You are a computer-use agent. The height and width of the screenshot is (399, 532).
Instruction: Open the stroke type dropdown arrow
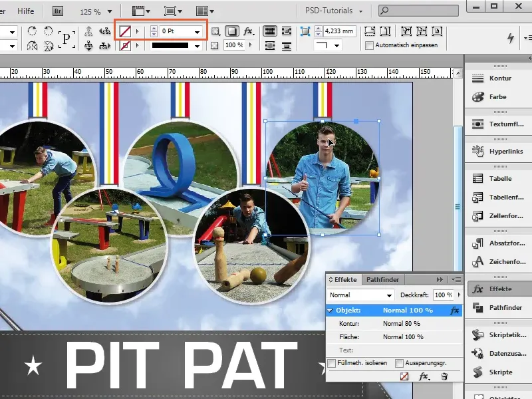coord(197,46)
